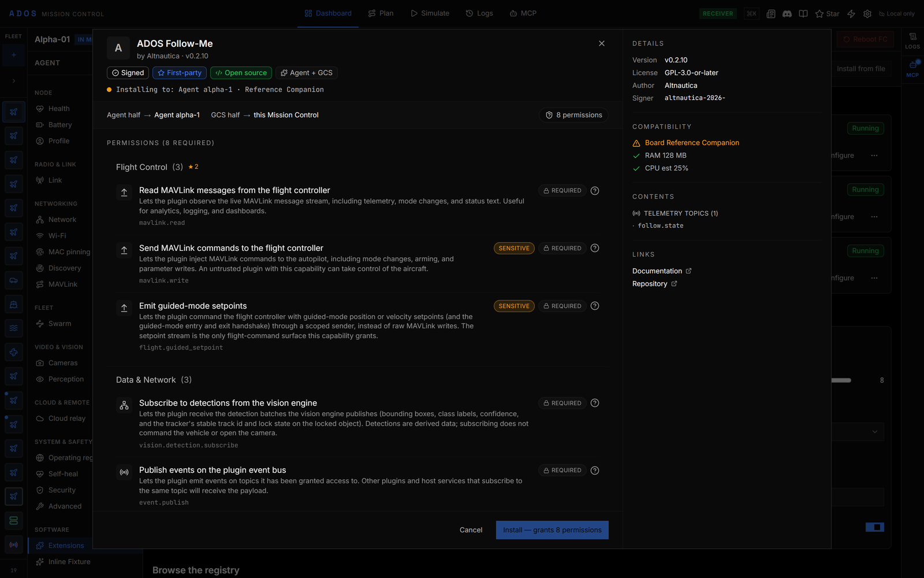
Task: Click the follow.state telemetry topic
Action: tap(660, 226)
